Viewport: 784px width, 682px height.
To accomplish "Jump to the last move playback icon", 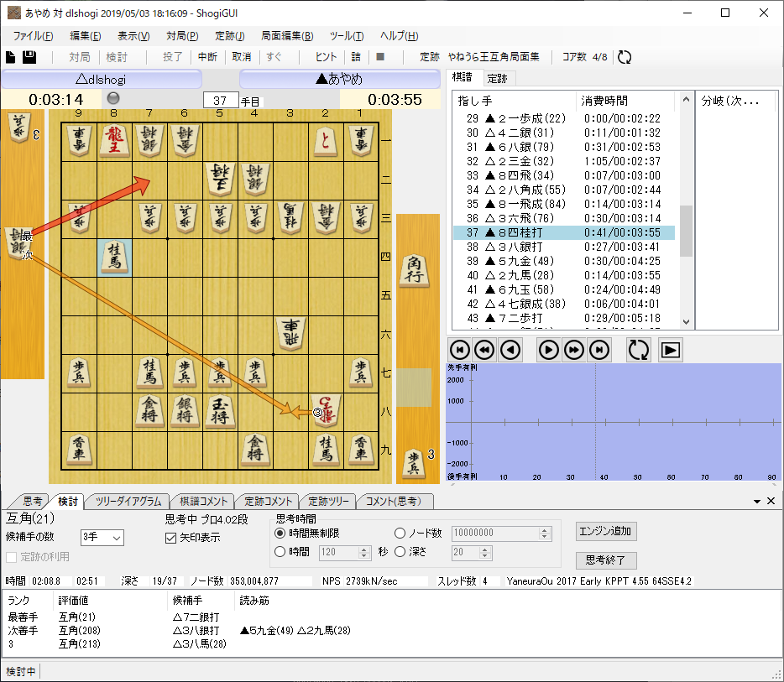I will click(x=598, y=350).
